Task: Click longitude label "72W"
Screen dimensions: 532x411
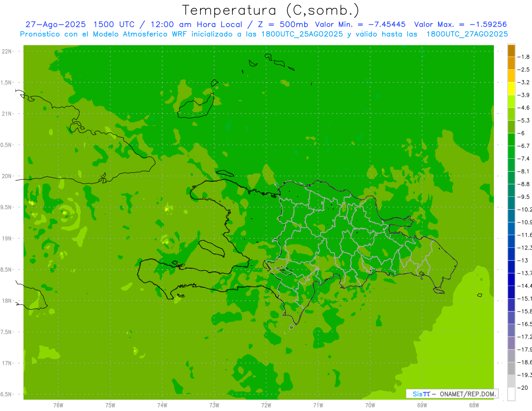Action: (x=266, y=405)
